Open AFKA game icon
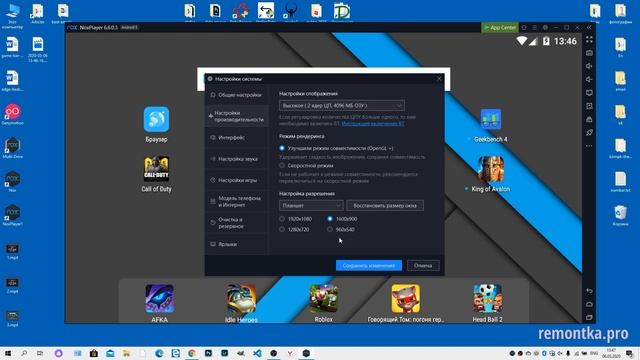This screenshot has height=360, width=640. click(160, 299)
